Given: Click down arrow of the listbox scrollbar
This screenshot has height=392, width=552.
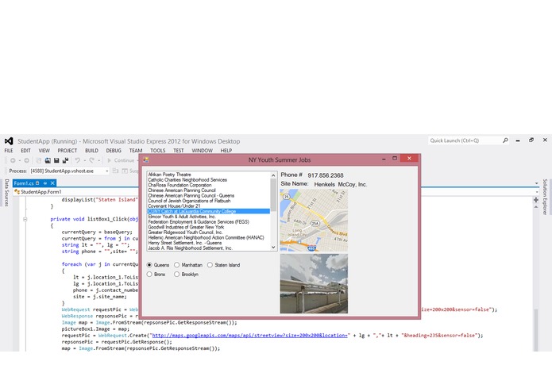Looking at the screenshot, I should [273, 247].
